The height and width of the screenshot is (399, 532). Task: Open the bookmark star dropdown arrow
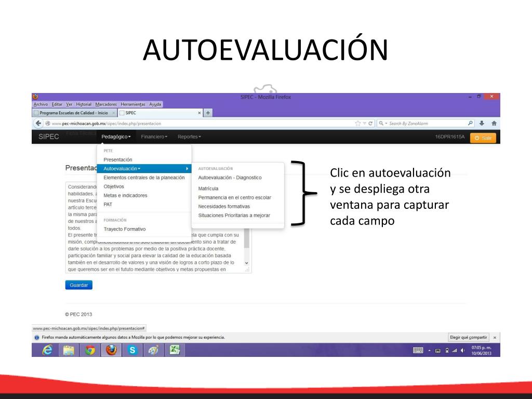(364, 124)
